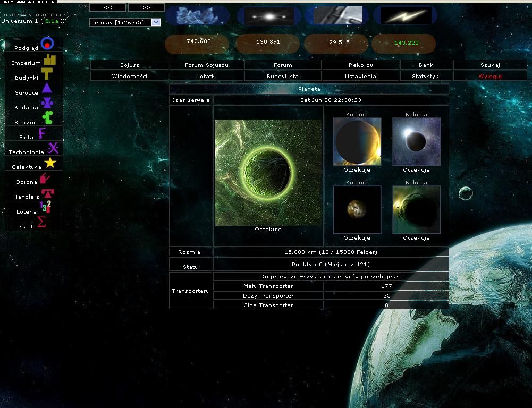Click the Duży Transporter count 35

click(387, 295)
